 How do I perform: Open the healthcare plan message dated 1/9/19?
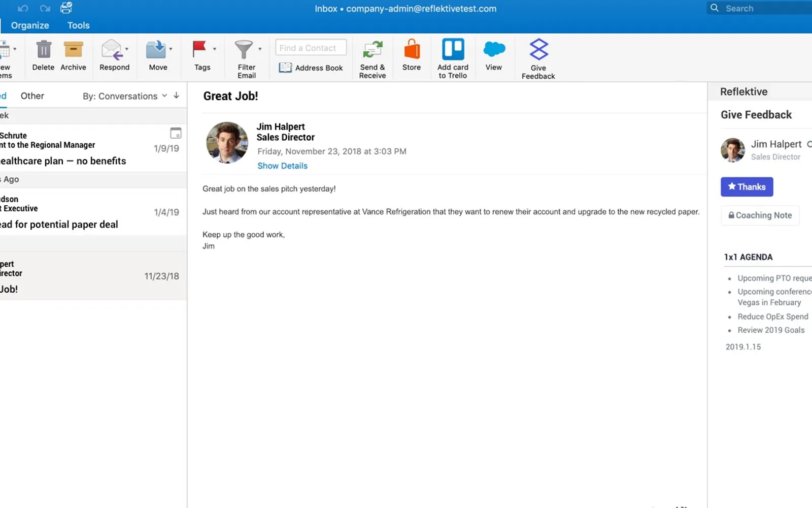point(93,148)
